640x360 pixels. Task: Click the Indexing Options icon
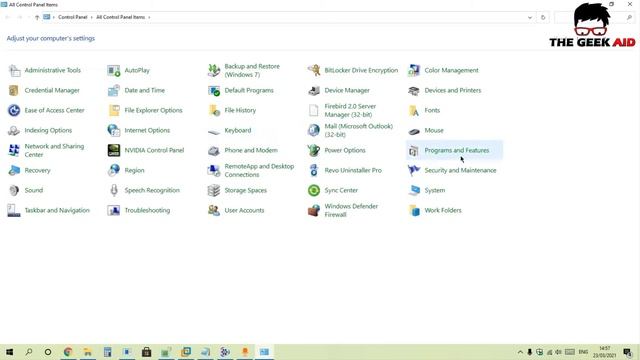tap(14, 130)
